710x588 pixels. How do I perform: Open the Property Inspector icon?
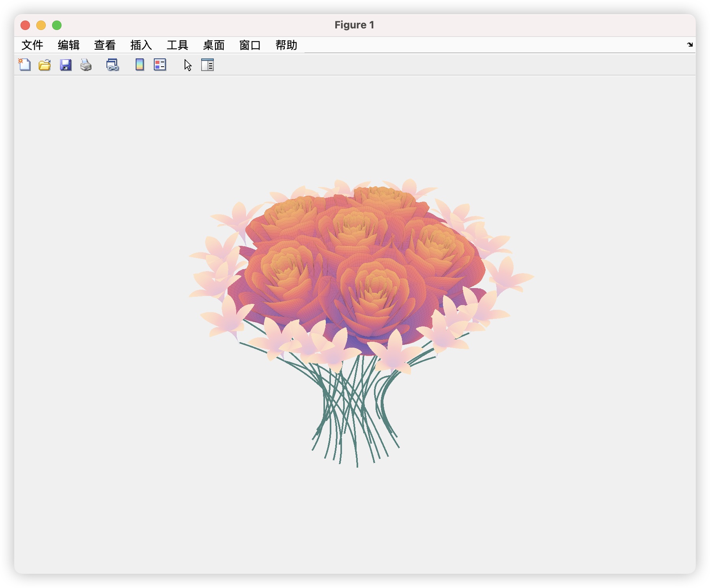pyautogui.click(x=207, y=65)
